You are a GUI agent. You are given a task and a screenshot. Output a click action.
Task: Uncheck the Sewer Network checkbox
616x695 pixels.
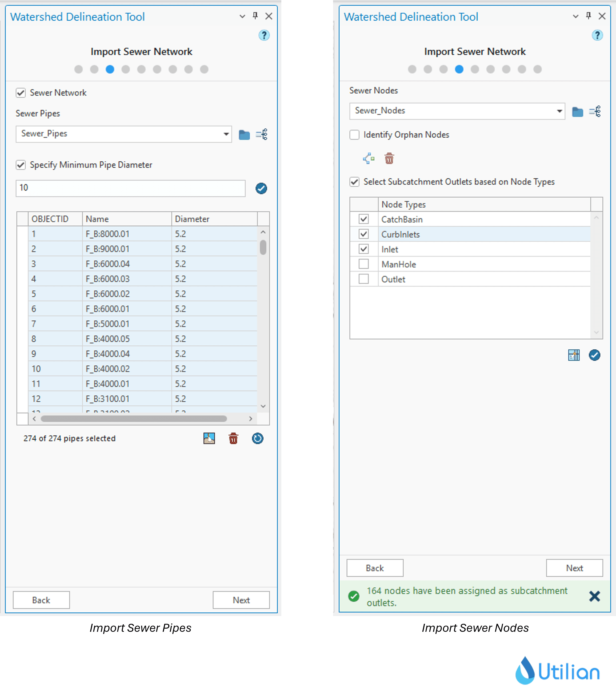pos(21,93)
